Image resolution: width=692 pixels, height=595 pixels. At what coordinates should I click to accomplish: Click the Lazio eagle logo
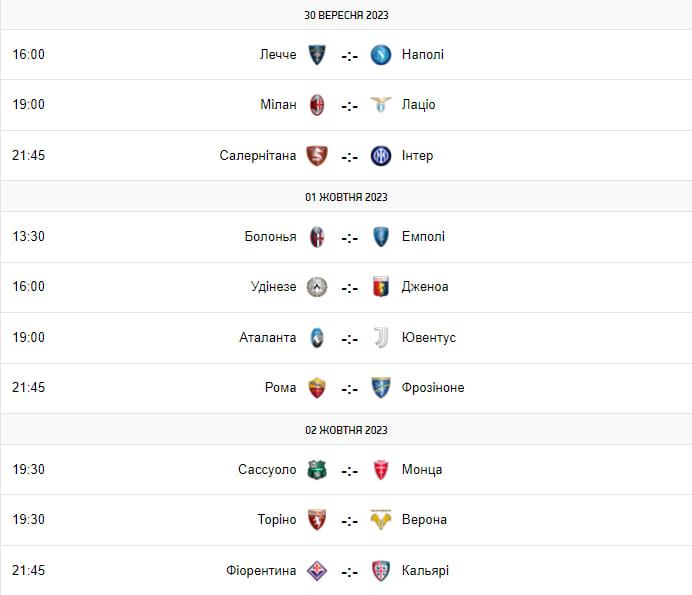[x=380, y=105]
